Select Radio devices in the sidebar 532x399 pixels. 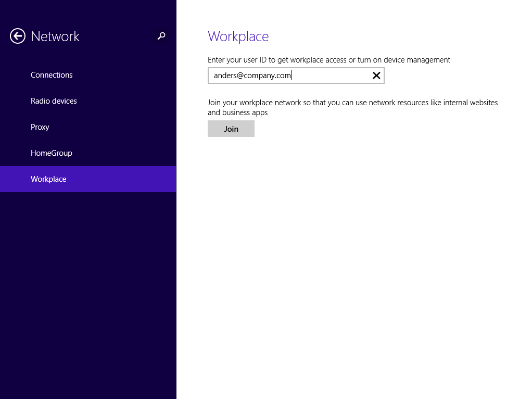54,101
